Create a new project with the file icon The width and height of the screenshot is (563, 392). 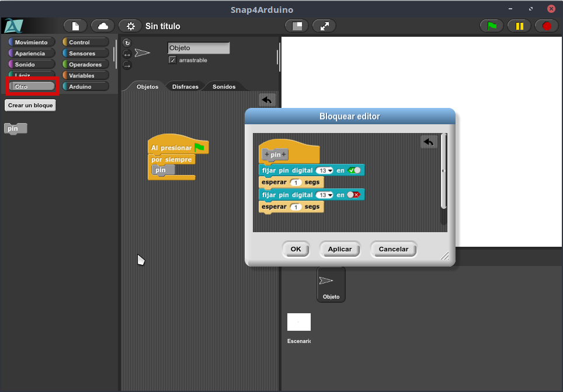click(75, 26)
